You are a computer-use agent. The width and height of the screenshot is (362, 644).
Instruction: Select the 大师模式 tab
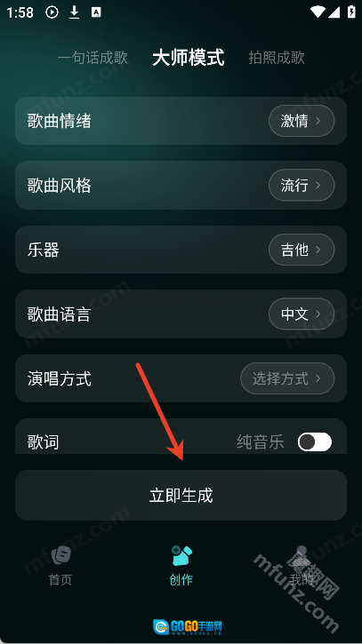tap(189, 58)
